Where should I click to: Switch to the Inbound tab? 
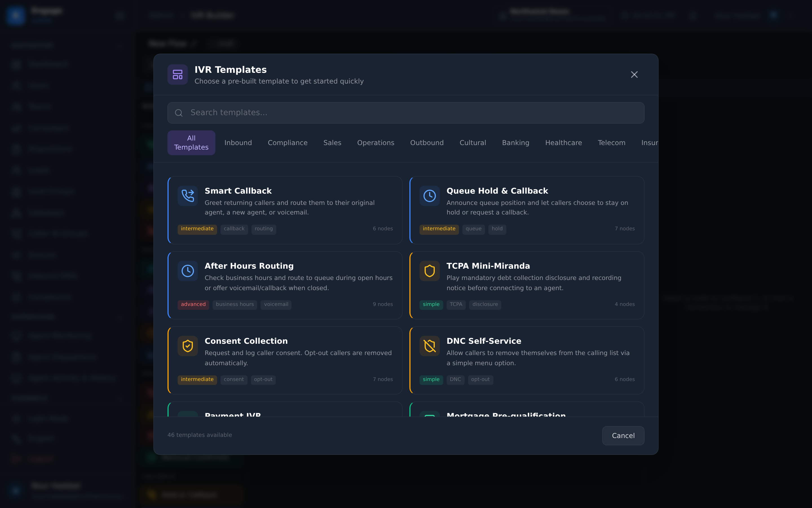(238, 143)
